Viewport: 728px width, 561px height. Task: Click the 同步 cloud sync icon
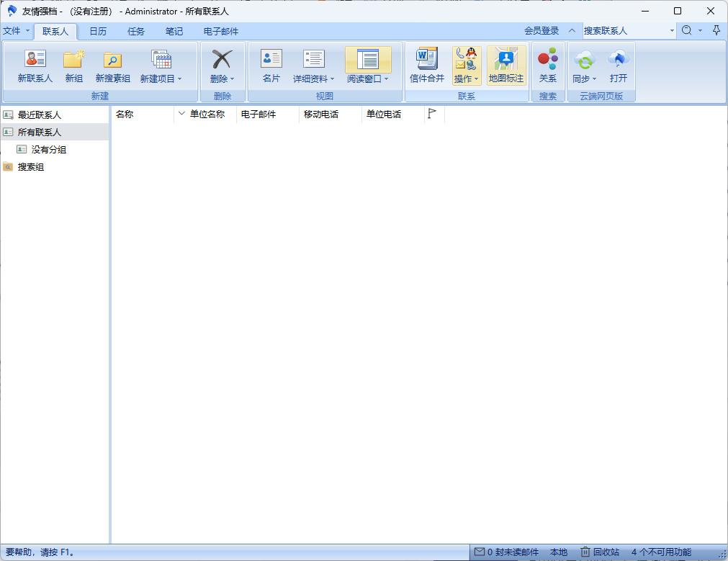point(585,59)
